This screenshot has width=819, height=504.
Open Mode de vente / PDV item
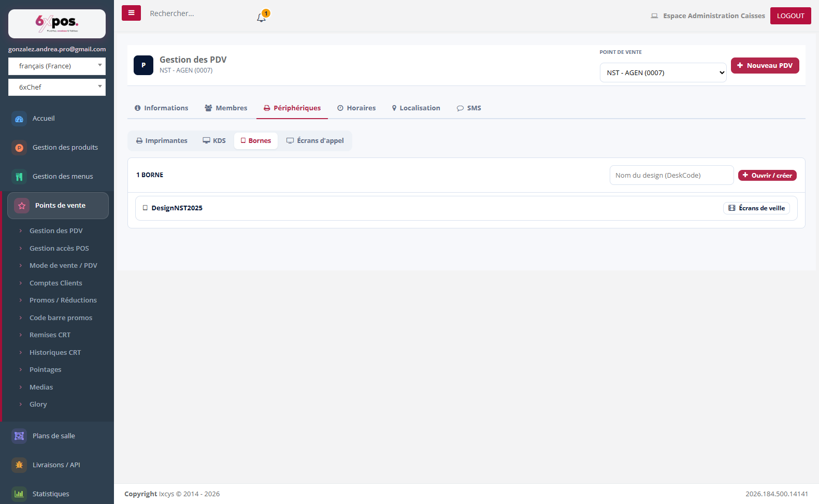tap(63, 266)
